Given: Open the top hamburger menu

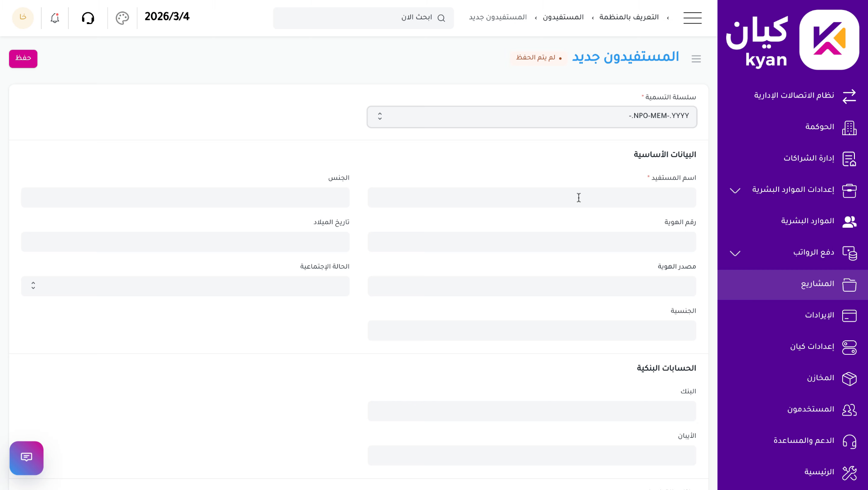Looking at the screenshot, I should click(x=692, y=18).
